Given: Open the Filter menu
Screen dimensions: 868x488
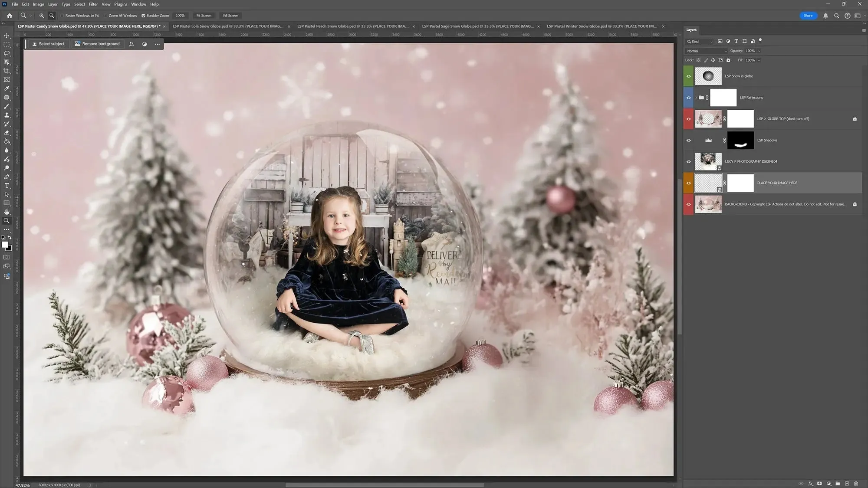Looking at the screenshot, I should pyautogui.click(x=93, y=4).
